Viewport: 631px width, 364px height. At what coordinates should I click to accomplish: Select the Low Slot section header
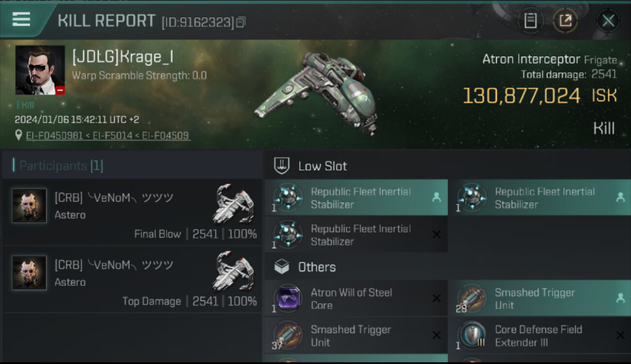[322, 166]
